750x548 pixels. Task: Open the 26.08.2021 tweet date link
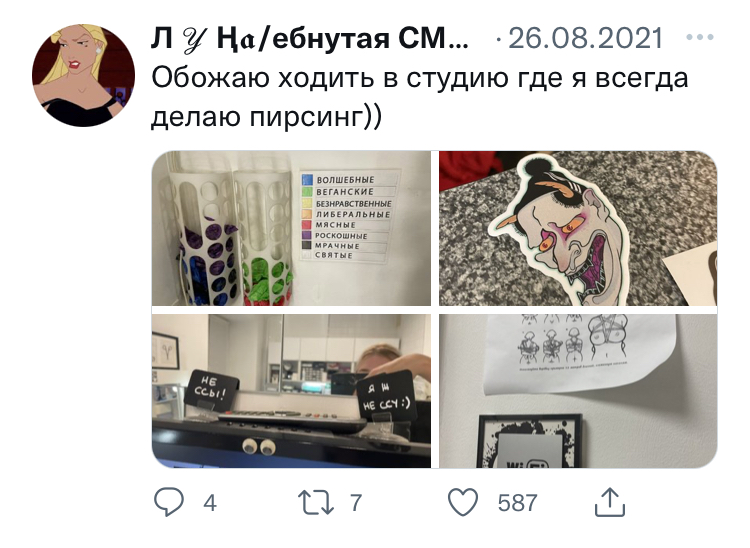click(585, 38)
